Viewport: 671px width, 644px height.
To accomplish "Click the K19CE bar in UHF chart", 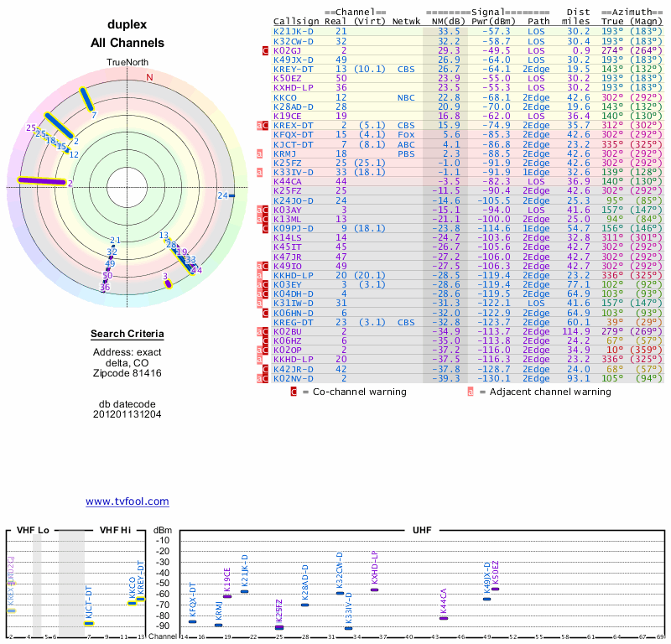I will (x=226, y=596).
